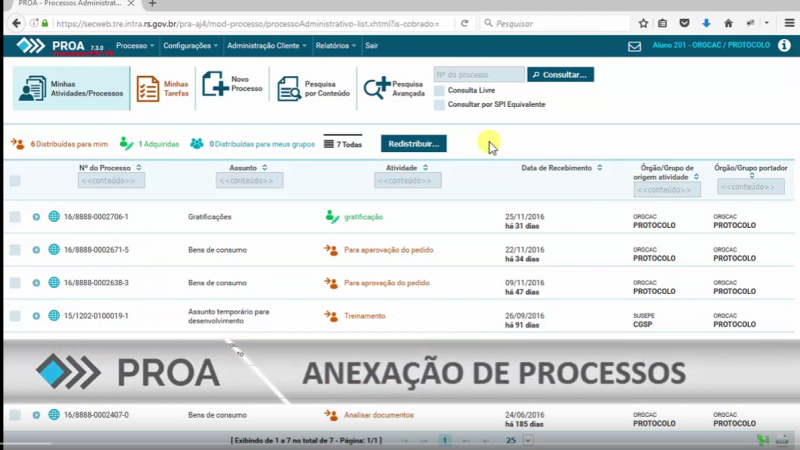Click globe icon for process 15/1202-0100019-1

pos(54,316)
